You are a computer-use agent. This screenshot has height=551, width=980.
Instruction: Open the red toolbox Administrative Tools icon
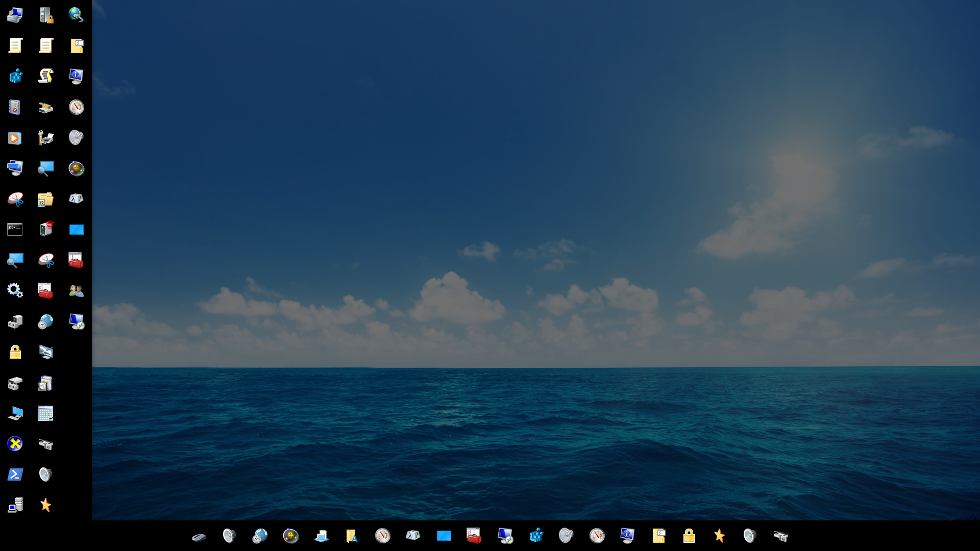(77, 260)
